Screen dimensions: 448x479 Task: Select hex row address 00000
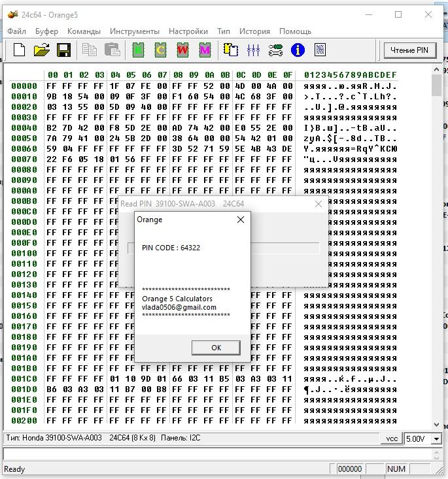pos(24,86)
